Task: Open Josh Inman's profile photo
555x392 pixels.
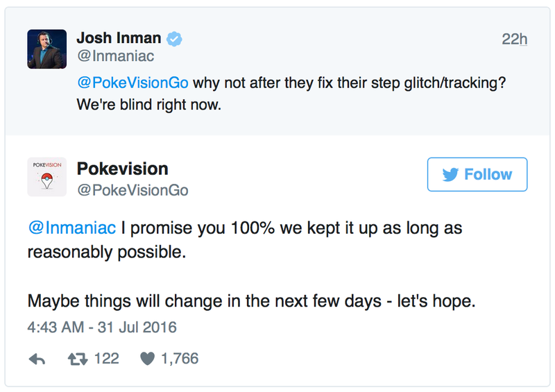Action: tap(46, 49)
